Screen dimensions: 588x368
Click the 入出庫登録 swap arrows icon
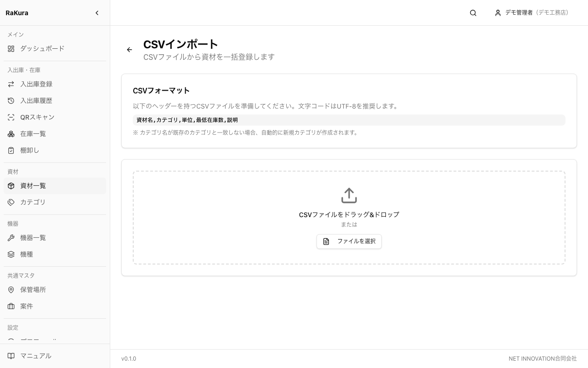click(x=11, y=84)
